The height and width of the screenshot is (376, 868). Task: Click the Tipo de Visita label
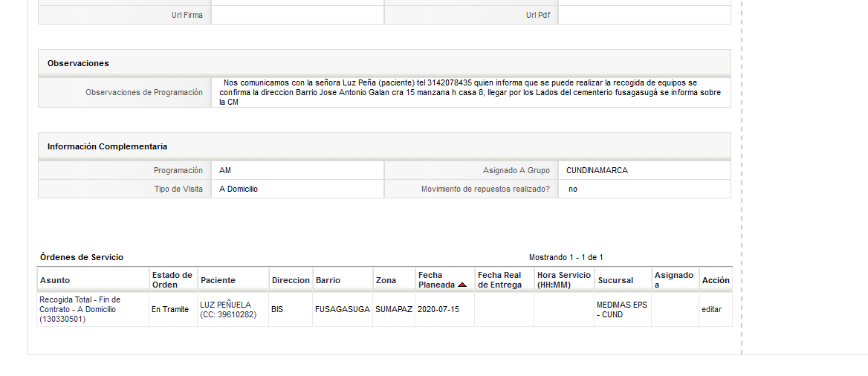[x=178, y=189]
